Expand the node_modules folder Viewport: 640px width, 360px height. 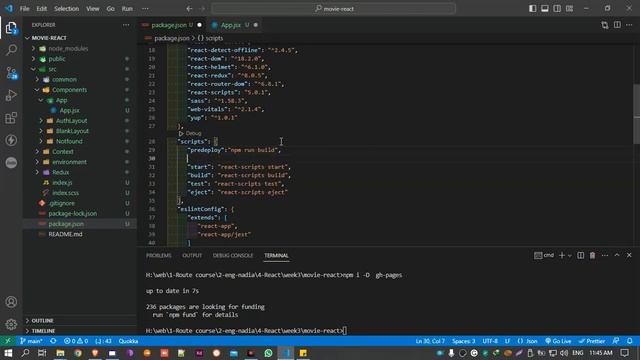(x=33, y=49)
